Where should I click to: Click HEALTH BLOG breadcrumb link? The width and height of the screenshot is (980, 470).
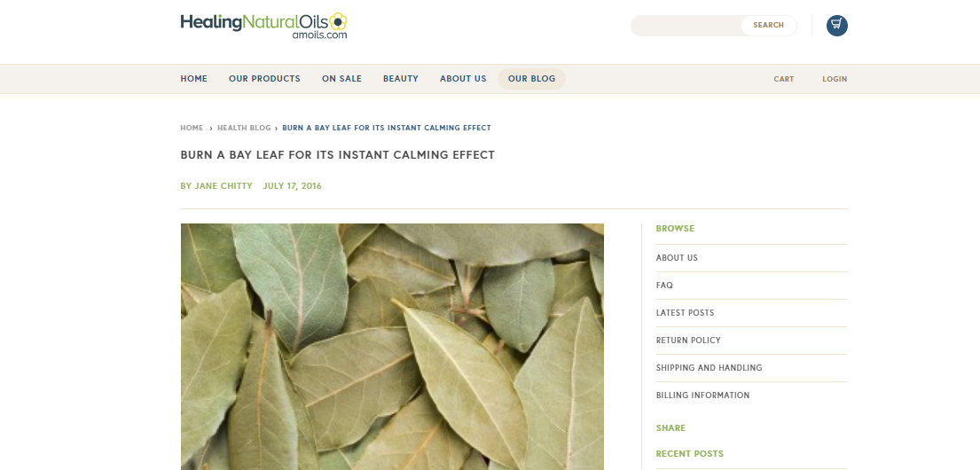coord(245,128)
